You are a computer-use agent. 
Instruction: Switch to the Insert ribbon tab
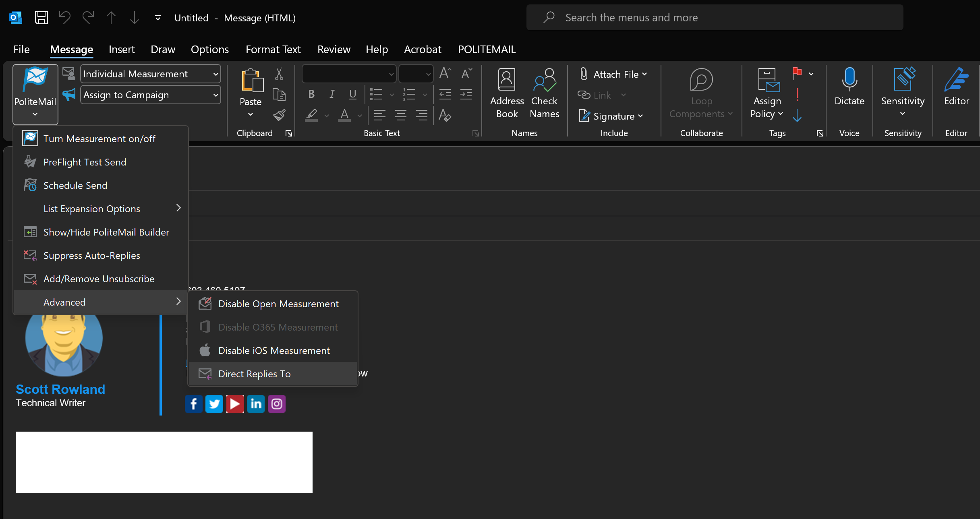[122, 50]
